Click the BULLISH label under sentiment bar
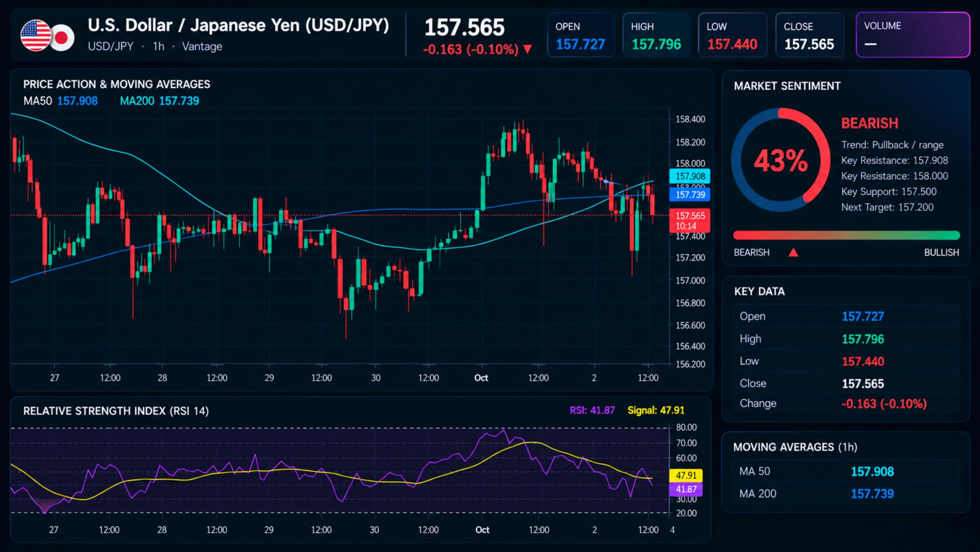Screen dimensions: 980x552 point(941,252)
